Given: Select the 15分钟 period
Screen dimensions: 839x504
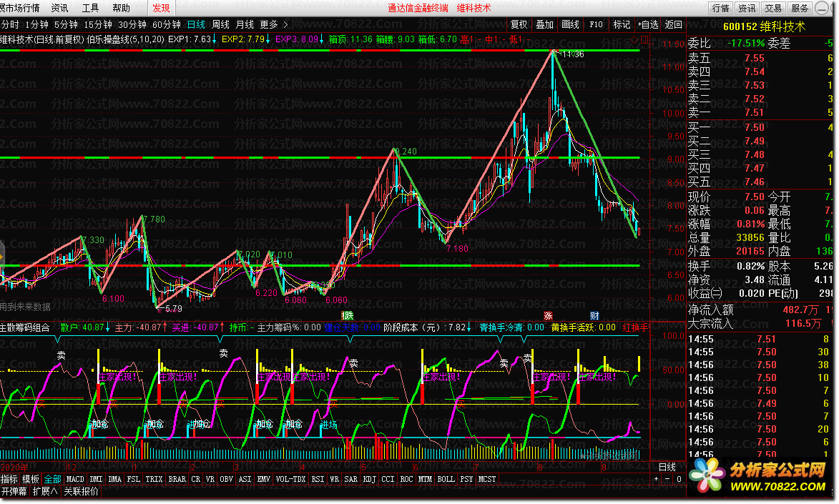Looking at the screenshot, I should (x=98, y=24).
